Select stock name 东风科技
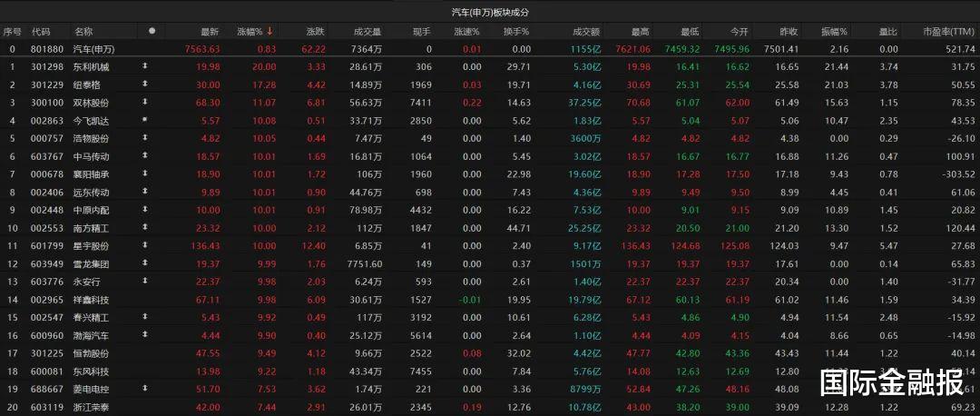The image size is (980, 416). [x=92, y=371]
